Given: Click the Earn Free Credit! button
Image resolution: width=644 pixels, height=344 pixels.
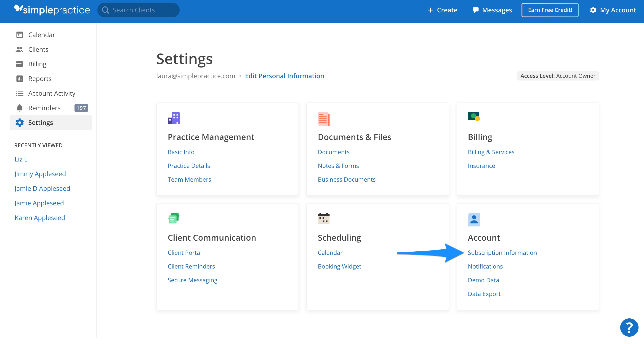Looking at the screenshot, I should click(550, 10).
